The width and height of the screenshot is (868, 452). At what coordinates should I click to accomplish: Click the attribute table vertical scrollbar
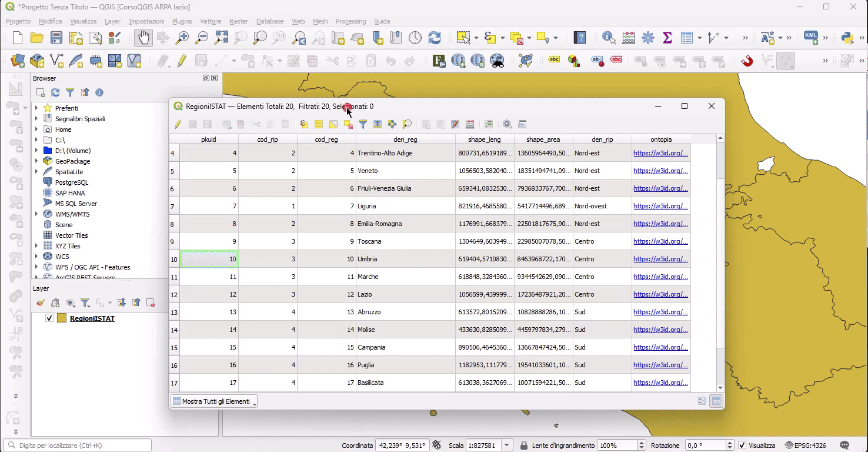(721, 262)
